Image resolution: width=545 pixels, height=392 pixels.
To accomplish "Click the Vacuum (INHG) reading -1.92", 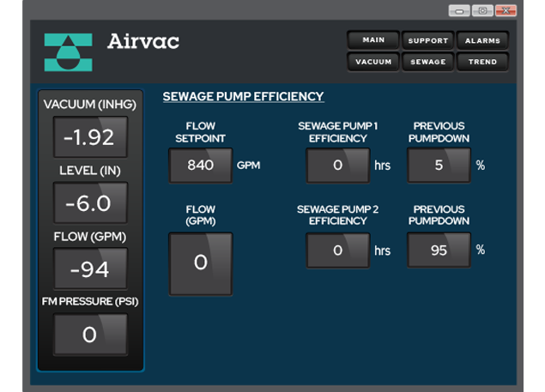I will (x=90, y=137).
